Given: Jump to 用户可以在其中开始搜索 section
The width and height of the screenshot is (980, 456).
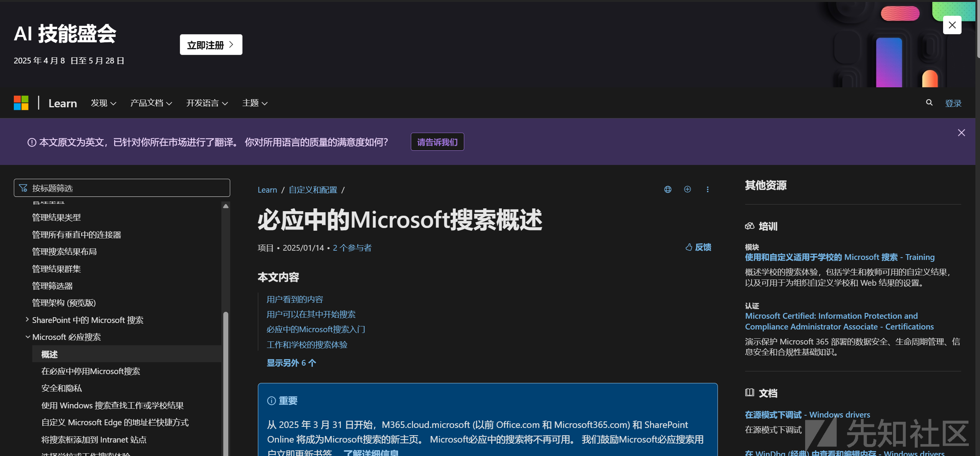Looking at the screenshot, I should click(311, 315).
